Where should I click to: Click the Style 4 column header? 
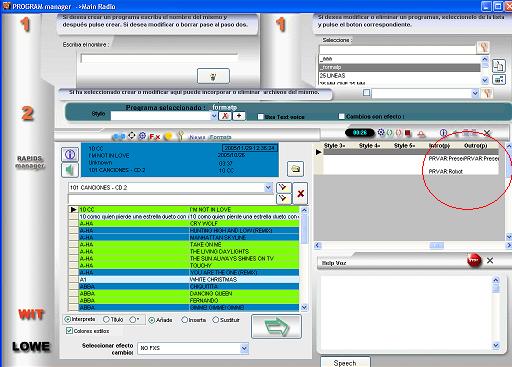coord(369,145)
